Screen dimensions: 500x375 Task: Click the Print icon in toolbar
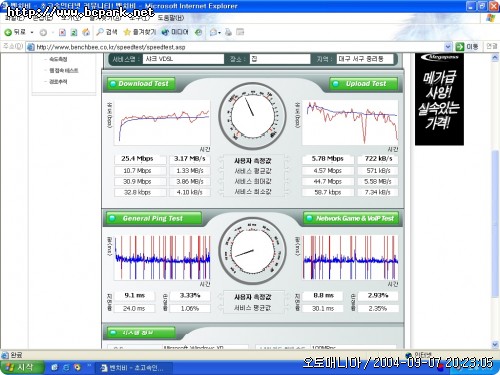click(x=228, y=32)
